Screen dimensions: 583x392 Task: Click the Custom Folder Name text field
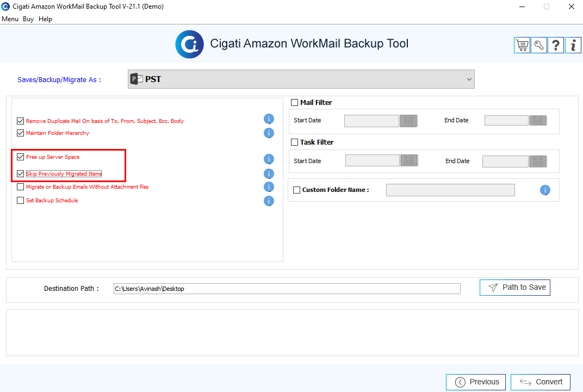451,190
